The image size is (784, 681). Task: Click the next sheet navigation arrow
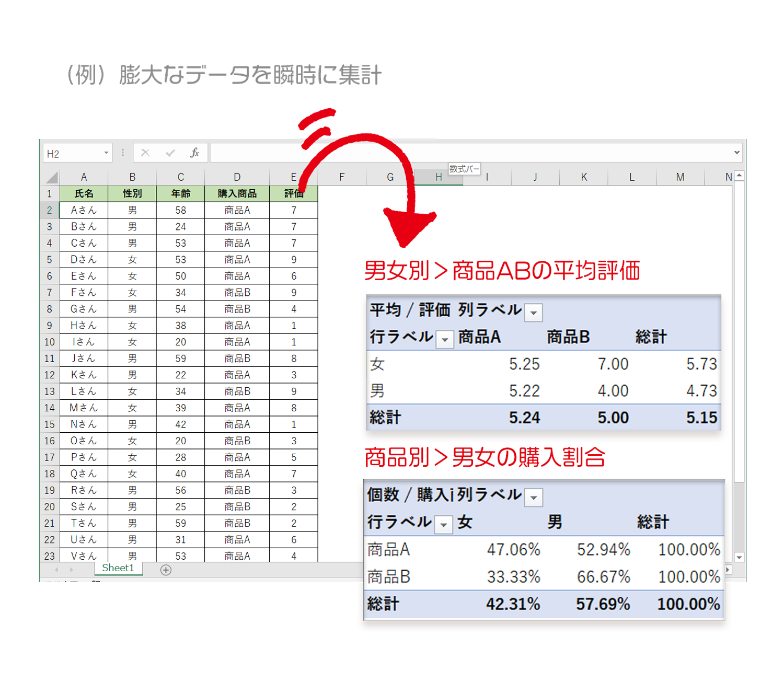click(72, 570)
